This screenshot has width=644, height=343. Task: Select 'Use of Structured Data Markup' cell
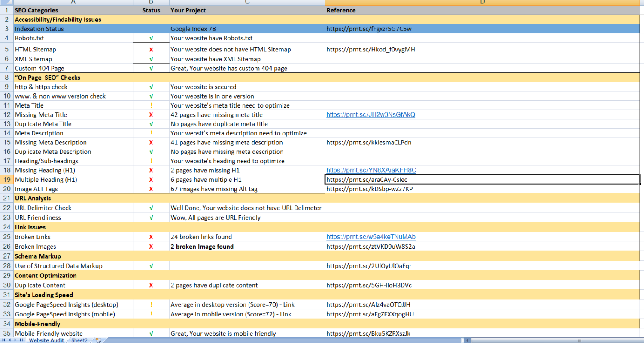pyautogui.click(x=73, y=266)
